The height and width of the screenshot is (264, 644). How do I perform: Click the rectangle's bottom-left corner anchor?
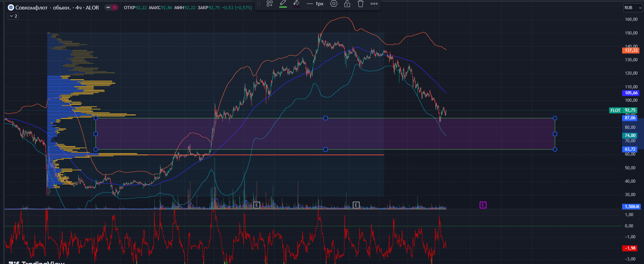[96, 150]
